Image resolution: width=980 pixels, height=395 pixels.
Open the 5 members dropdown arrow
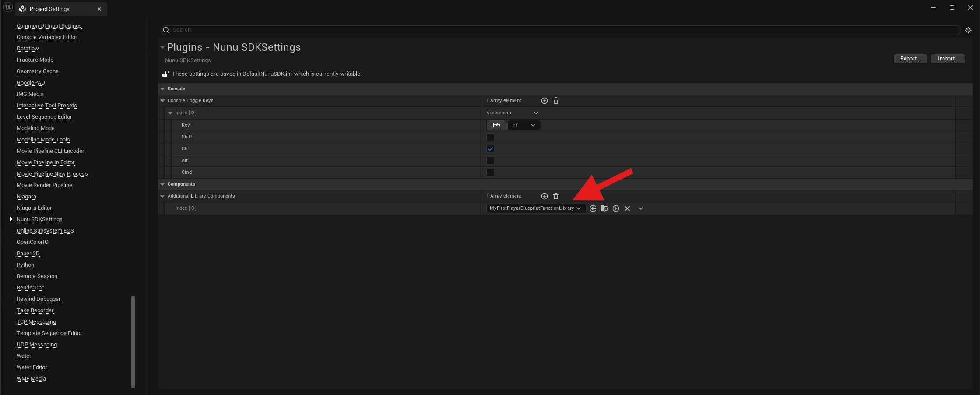pyautogui.click(x=536, y=113)
